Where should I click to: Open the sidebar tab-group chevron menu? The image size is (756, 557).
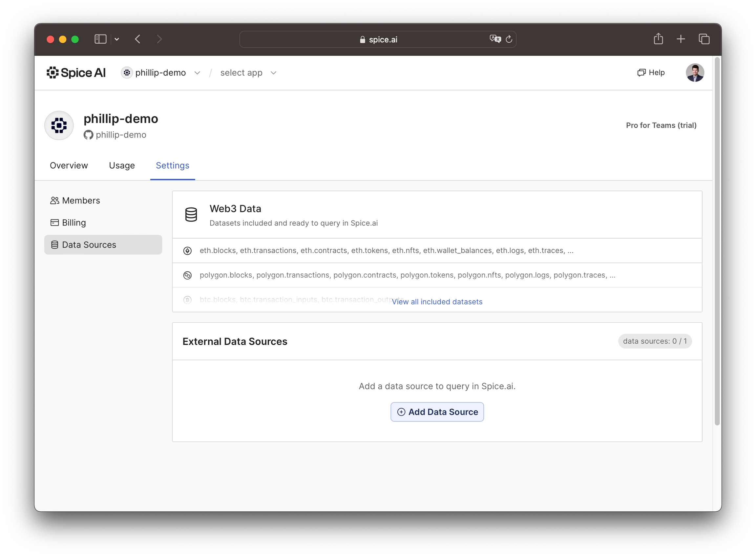(117, 39)
